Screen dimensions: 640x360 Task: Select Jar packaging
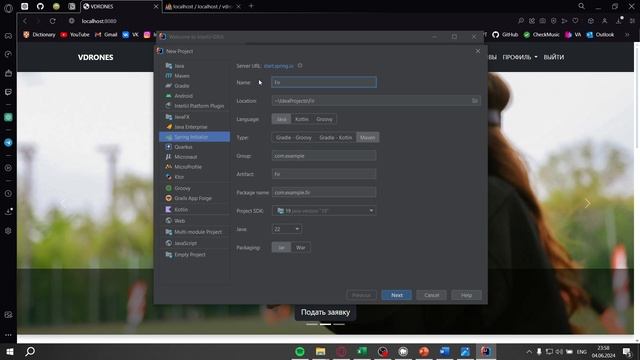tap(281, 247)
